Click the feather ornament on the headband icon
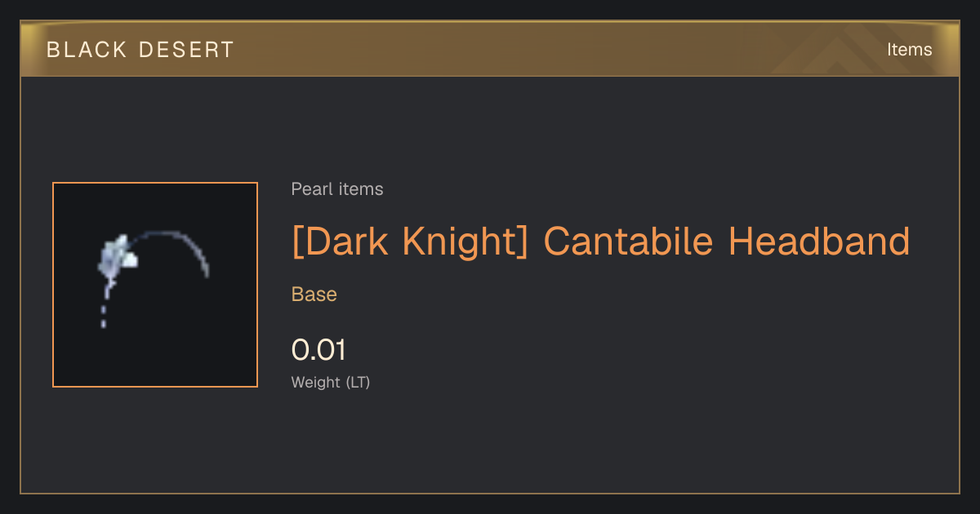This screenshot has width=980, height=514. (x=117, y=256)
